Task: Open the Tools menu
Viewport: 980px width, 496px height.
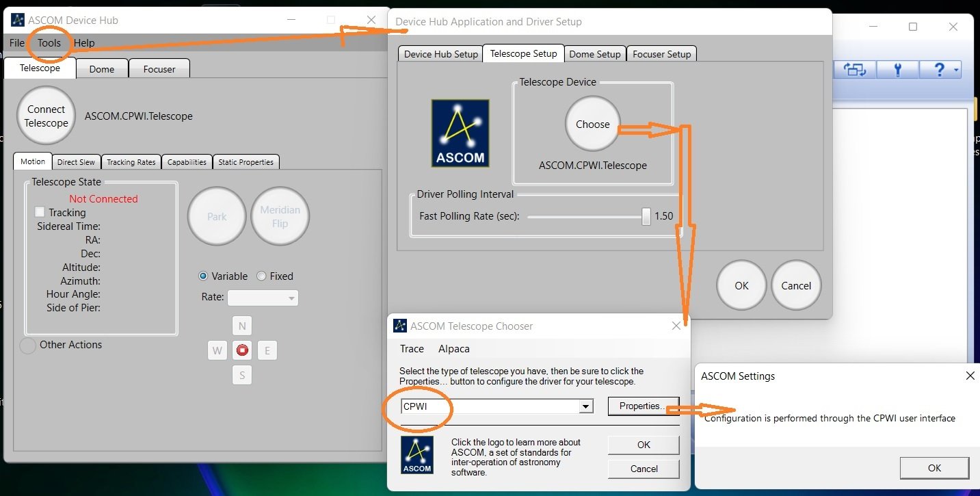Action: [x=49, y=42]
